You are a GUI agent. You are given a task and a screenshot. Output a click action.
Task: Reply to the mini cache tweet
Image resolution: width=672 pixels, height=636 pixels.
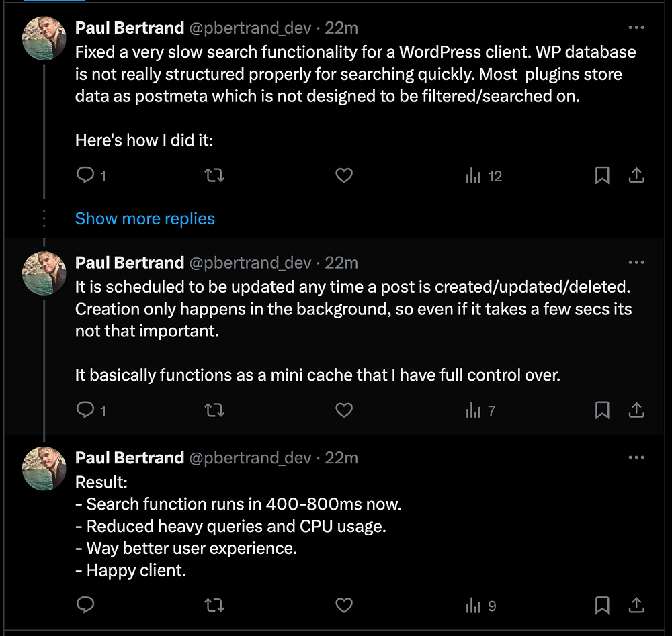click(85, 410)
